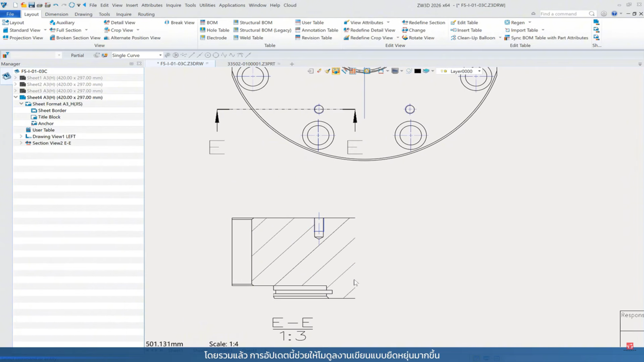Choose the Projection View tool

point(23,38)
